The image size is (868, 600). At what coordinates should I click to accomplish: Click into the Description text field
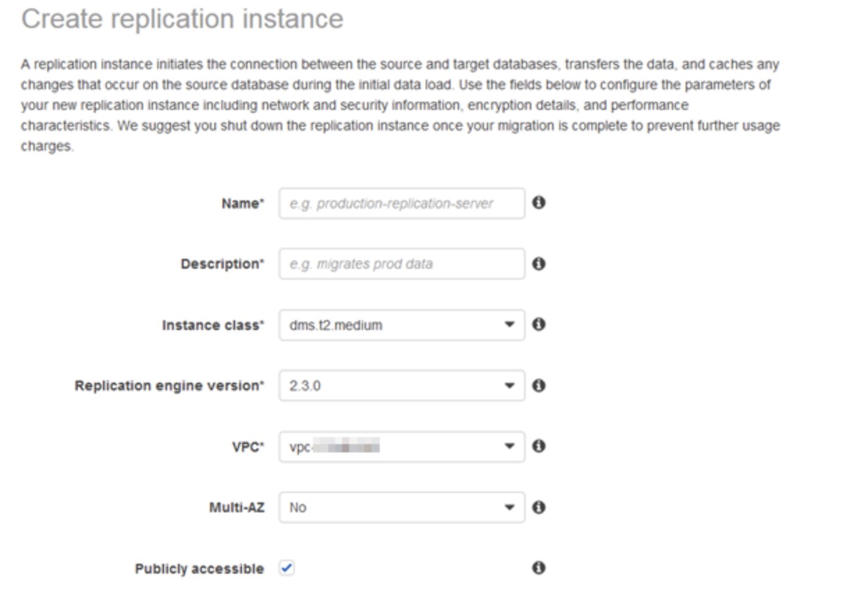401,265
